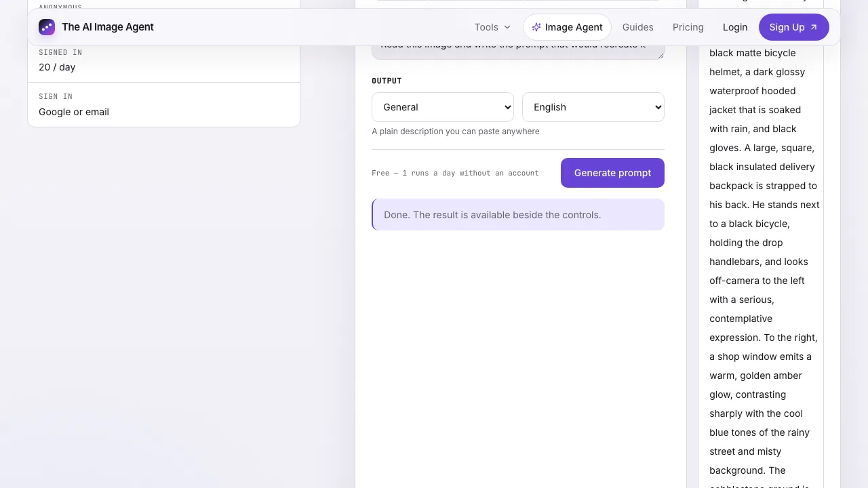
Task: Click the Generate prompt button
Action: [612, 173]
